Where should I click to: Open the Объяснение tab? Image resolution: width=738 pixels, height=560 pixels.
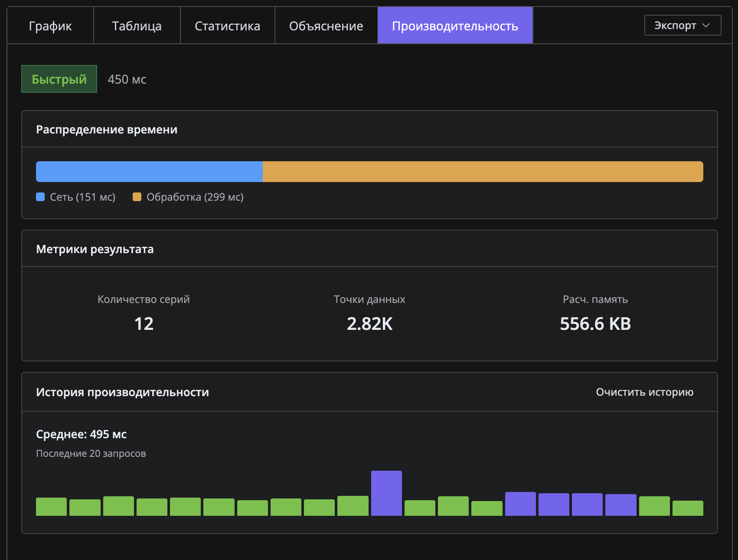(x=326, y=26)
